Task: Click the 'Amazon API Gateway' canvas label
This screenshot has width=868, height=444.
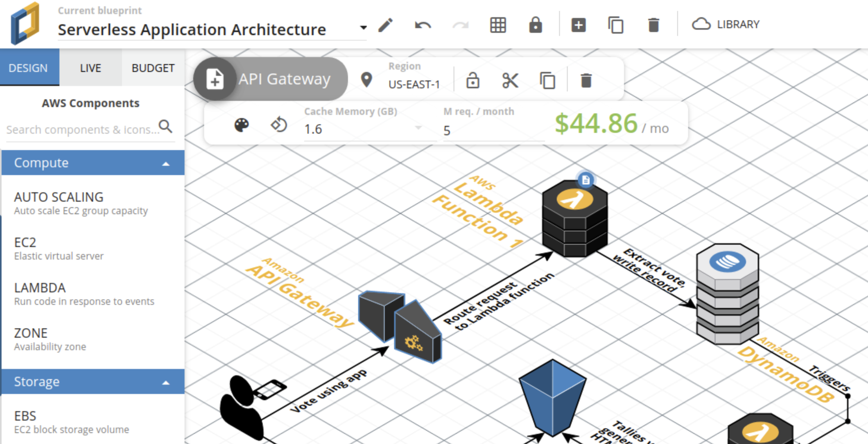Action: tap(299, 292)
